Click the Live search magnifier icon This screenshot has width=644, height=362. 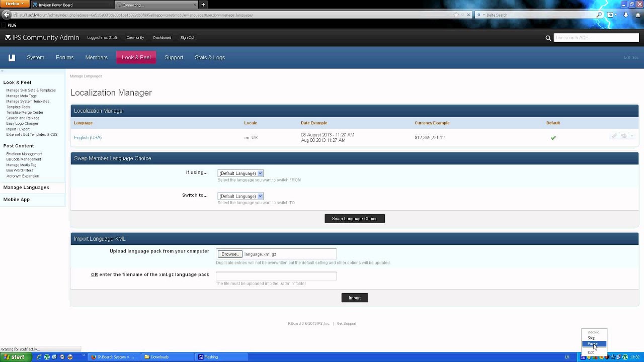point(548,38)
